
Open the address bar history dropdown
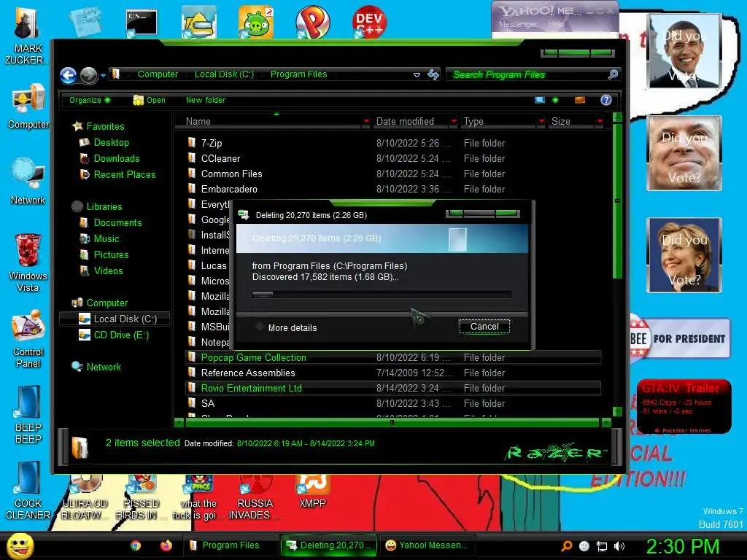pos(417,75)
